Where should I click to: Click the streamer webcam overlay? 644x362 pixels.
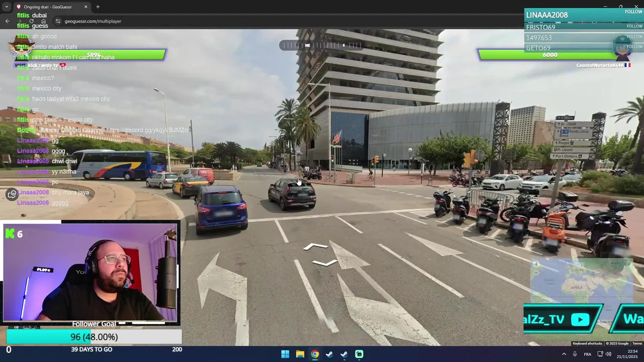[91, 272]
